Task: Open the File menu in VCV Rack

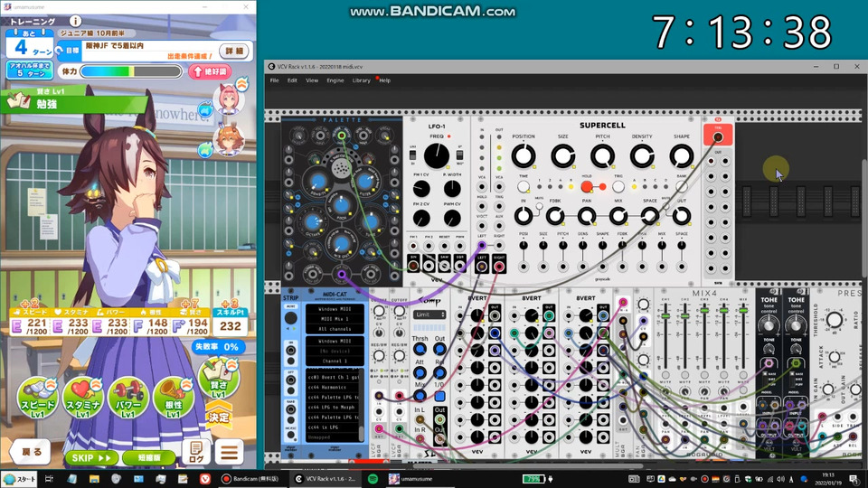Action: (x=274, y=80)
